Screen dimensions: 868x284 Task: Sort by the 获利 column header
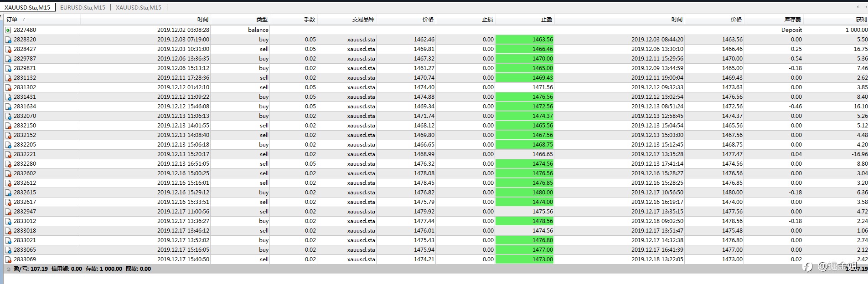pos(861,20)
